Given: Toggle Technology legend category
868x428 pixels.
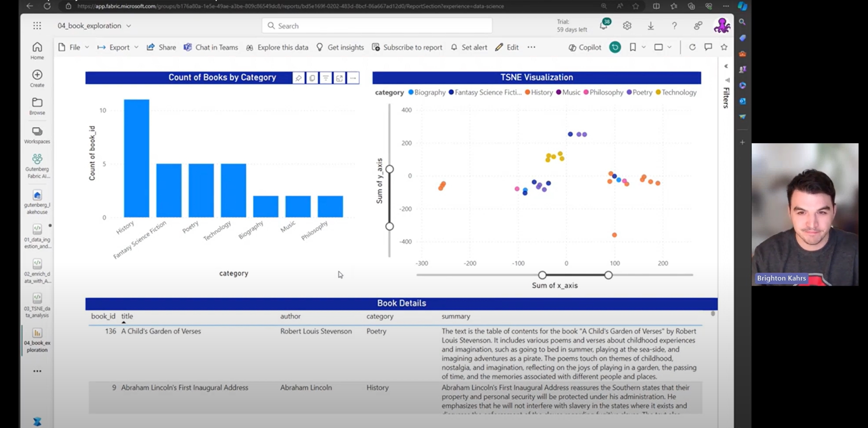Looking at the screenshot, I should point(676,92).
